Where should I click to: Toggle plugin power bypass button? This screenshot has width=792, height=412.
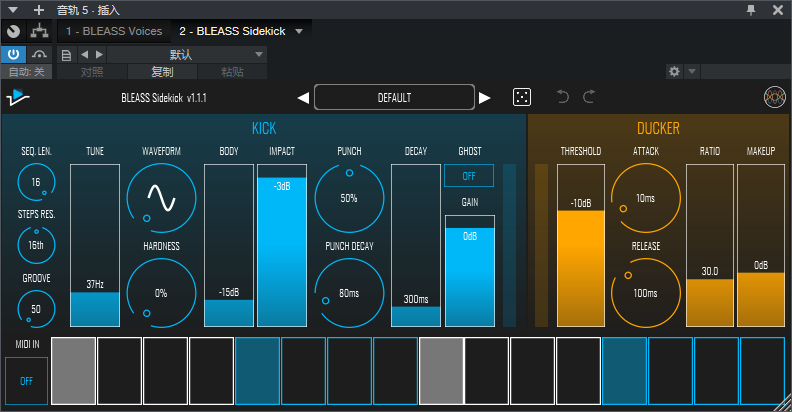click(13, 54)
